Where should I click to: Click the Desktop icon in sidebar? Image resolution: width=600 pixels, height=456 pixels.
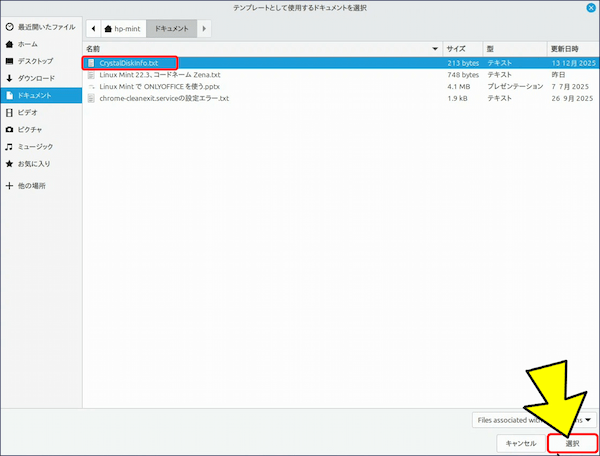9,61
